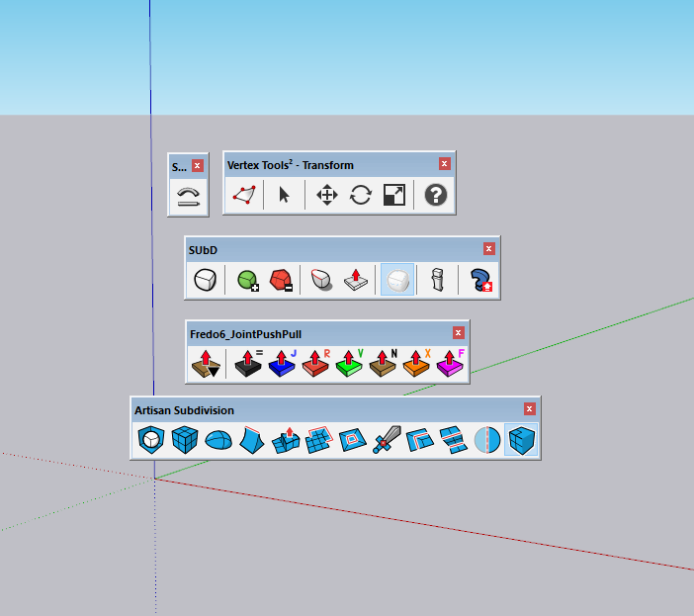Toggle the highlighted Artisan cube icon at right end
The height and width of the screenshot is (616, 694).
tap(521, 440)
